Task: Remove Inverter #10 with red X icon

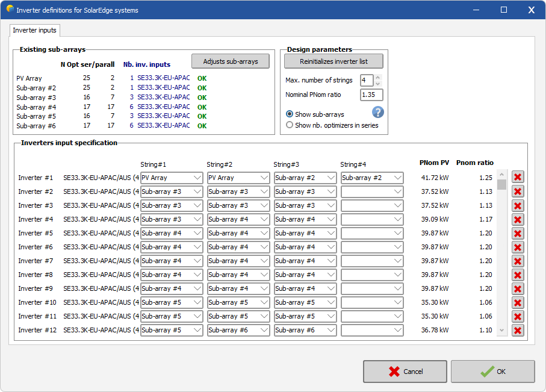Action: pos(518,303)
